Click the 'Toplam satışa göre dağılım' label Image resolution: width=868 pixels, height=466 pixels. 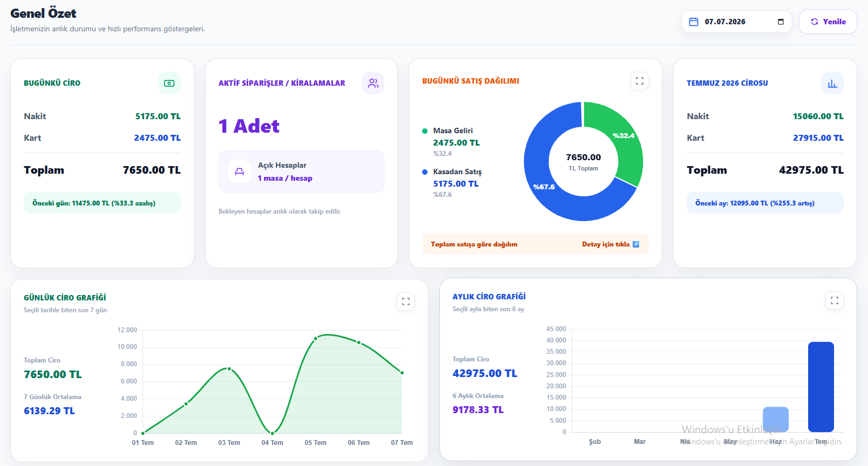pos(474,244)
